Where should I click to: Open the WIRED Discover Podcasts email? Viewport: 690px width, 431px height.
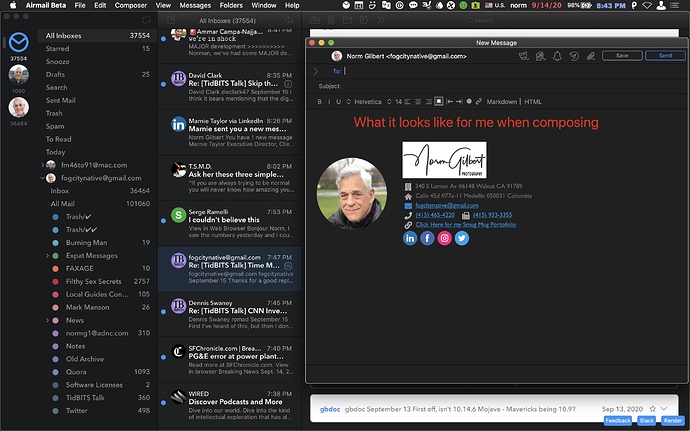click(229, 405)
